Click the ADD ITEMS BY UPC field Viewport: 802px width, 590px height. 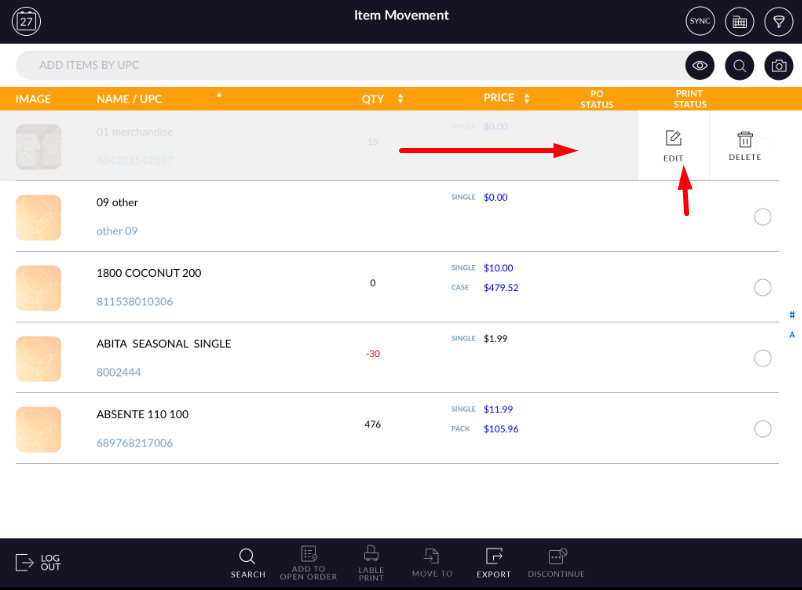point(350,66)
